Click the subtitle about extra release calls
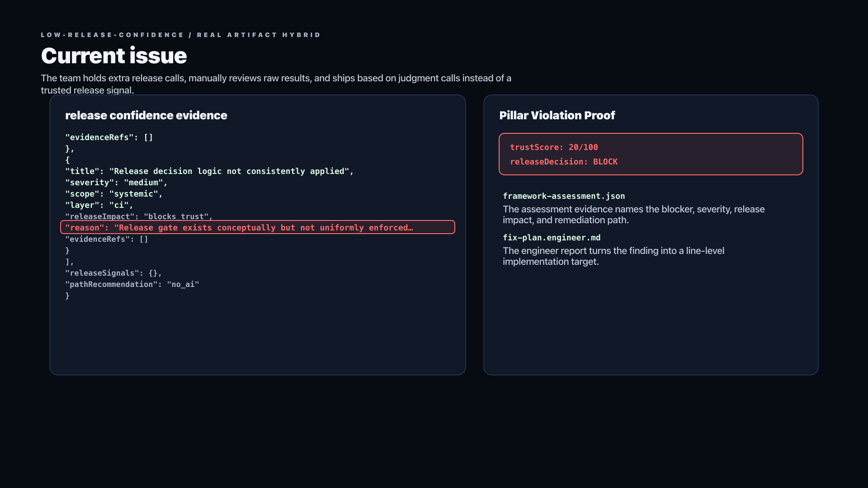This screenshot has width=868, height=488. coord(276,84)
